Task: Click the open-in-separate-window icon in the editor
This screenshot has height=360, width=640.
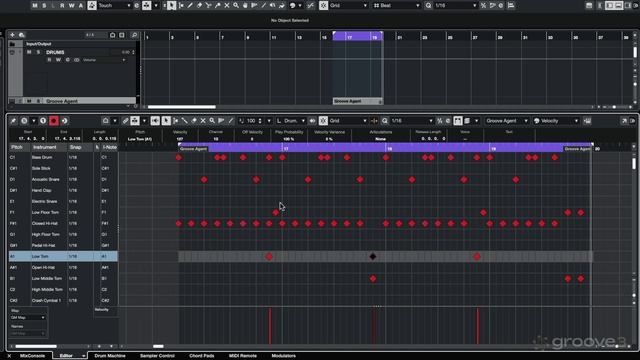Action: click(624, 121)
